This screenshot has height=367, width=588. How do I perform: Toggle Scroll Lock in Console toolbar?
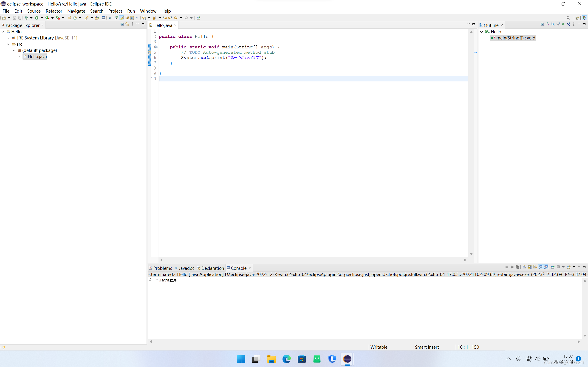[530, 267]
